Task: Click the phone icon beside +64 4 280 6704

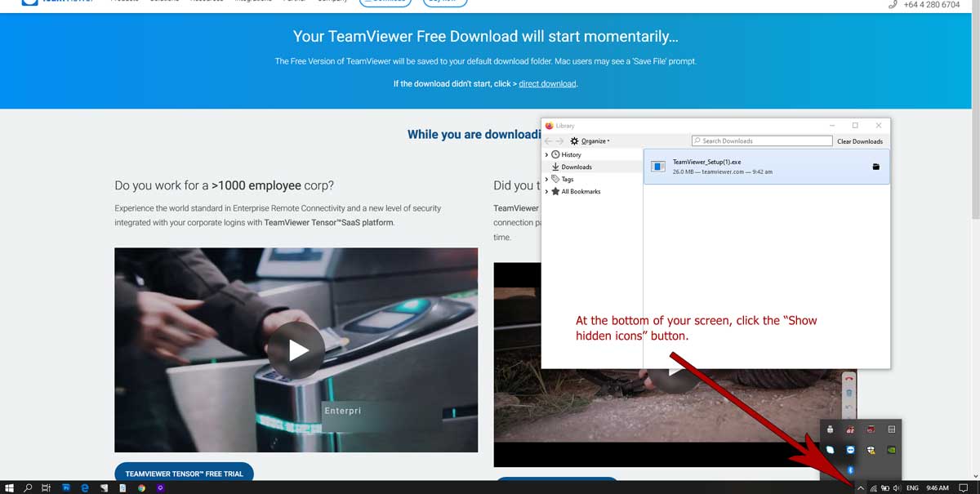Action: click(893, 5)
